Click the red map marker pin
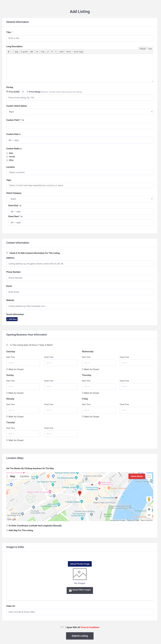Screen dimensions: 161x644 pyautogui.click(x=80, y=493)
